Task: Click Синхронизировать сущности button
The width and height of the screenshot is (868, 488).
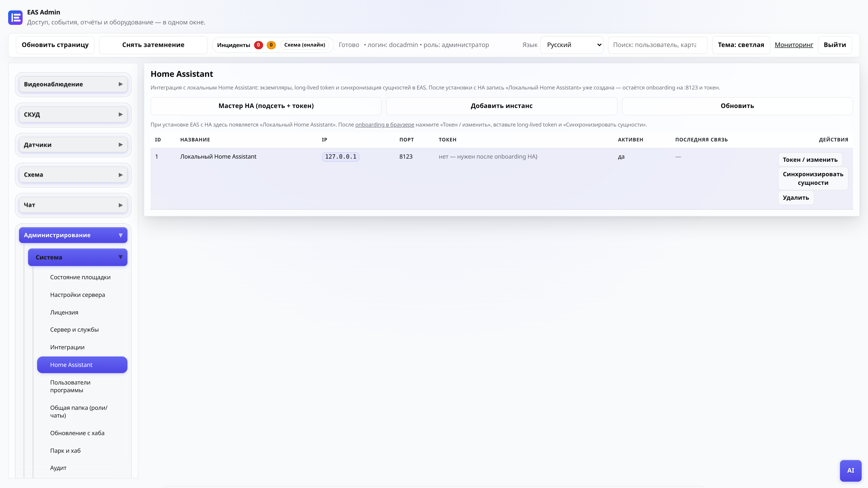Action: (813, 178)
